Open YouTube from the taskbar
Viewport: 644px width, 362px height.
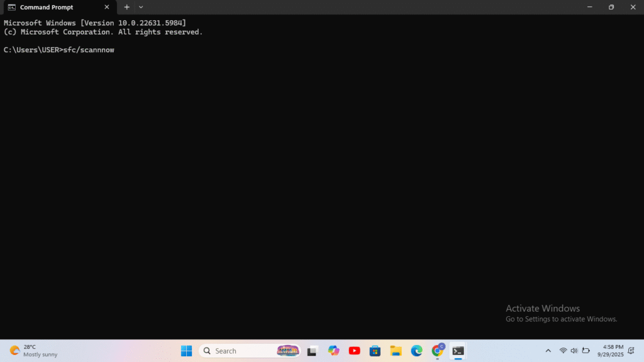coord(354,351)
